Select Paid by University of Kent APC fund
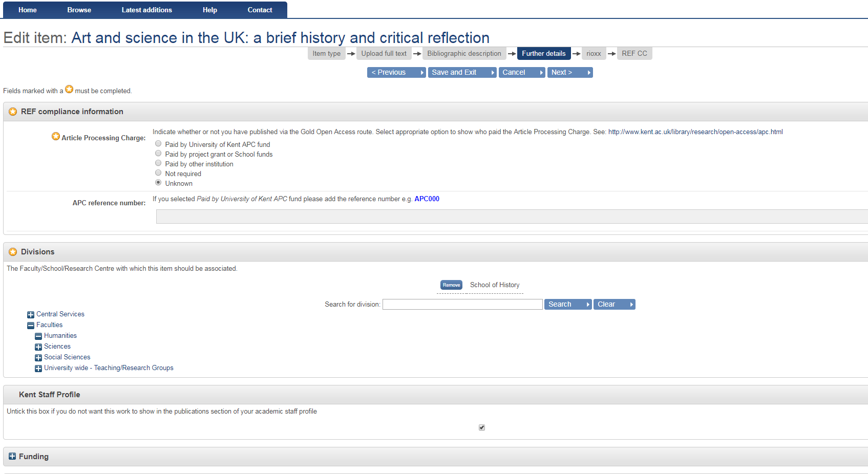Image resolution: width=868 pixels, height=474 pixels. pyautogui.click(x=158, y=144)
